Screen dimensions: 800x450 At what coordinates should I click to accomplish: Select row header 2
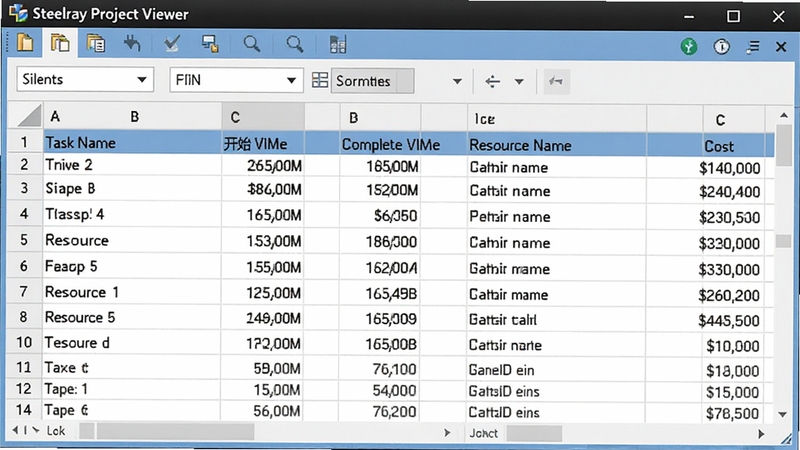pos(24,165)
